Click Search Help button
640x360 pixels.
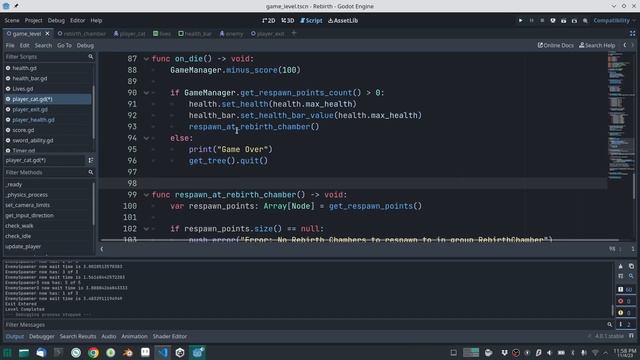pos(597,45)
